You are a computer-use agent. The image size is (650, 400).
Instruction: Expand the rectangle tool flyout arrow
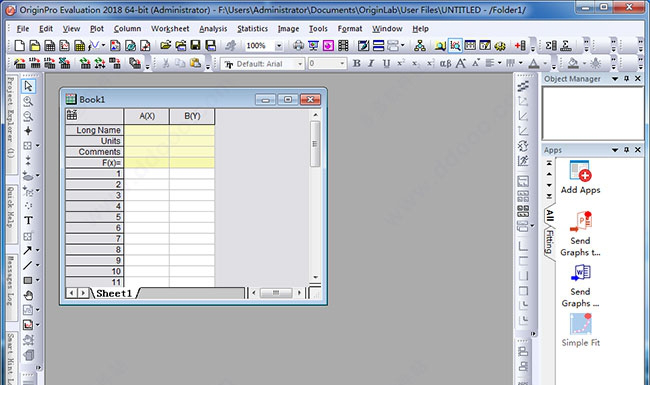click(38, 280)
